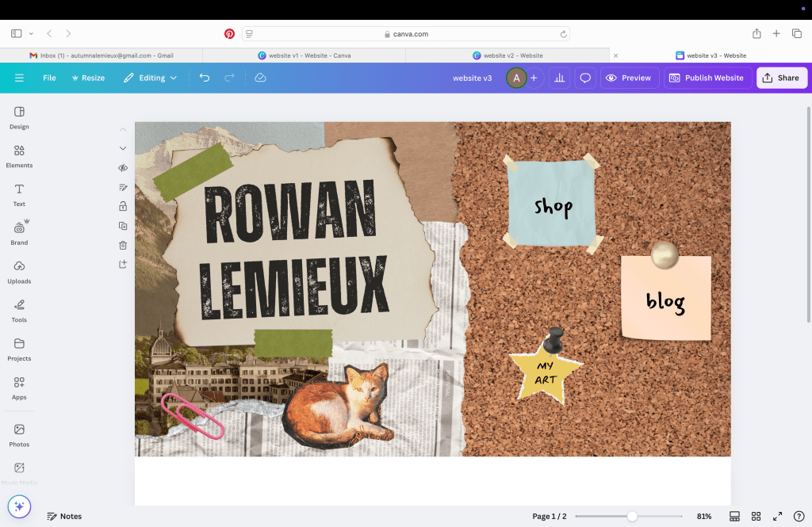Open the analytics bar chart icon
Screen dimensions: 812x527
(559, 78)
